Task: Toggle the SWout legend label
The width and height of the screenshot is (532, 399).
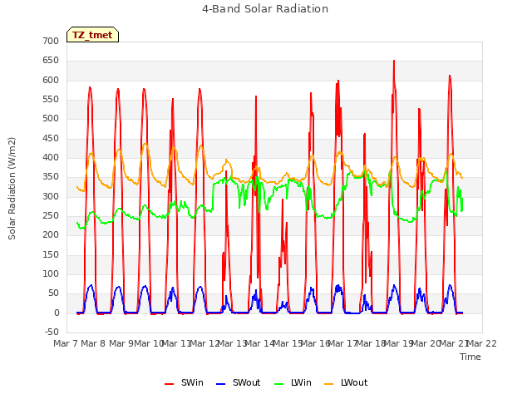Action: click(246, 382)
